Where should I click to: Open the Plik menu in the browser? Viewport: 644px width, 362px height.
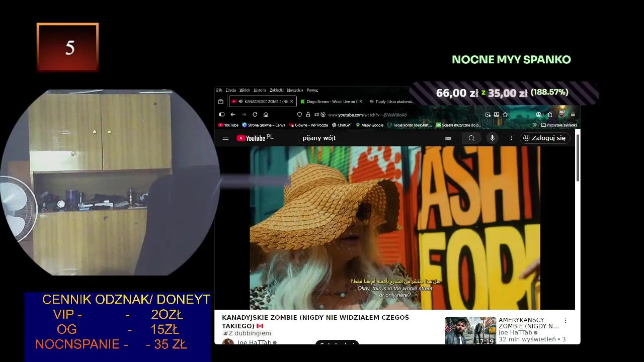pos(219,90)
